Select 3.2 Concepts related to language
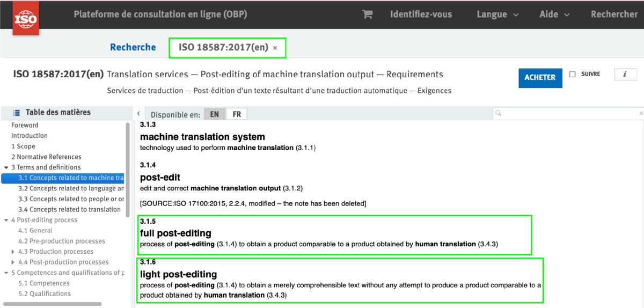 coord(71,188)
